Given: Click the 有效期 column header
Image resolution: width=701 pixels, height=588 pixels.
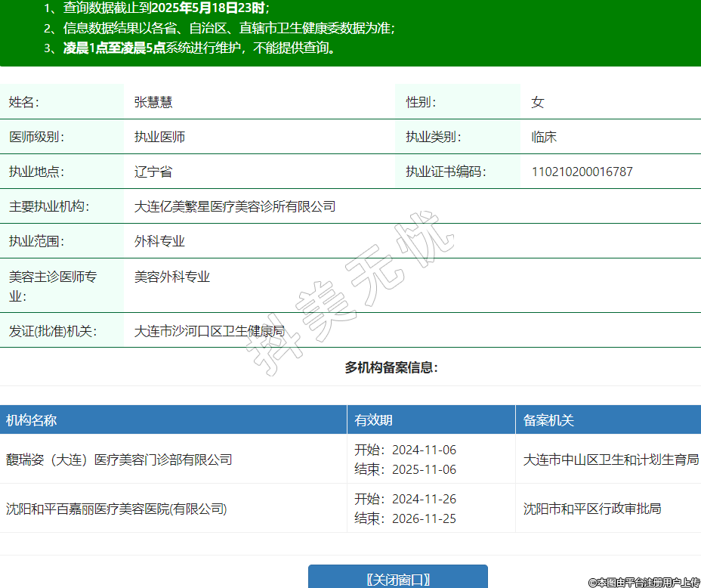Looking at the screenshot, I should (x=374, y=420).
